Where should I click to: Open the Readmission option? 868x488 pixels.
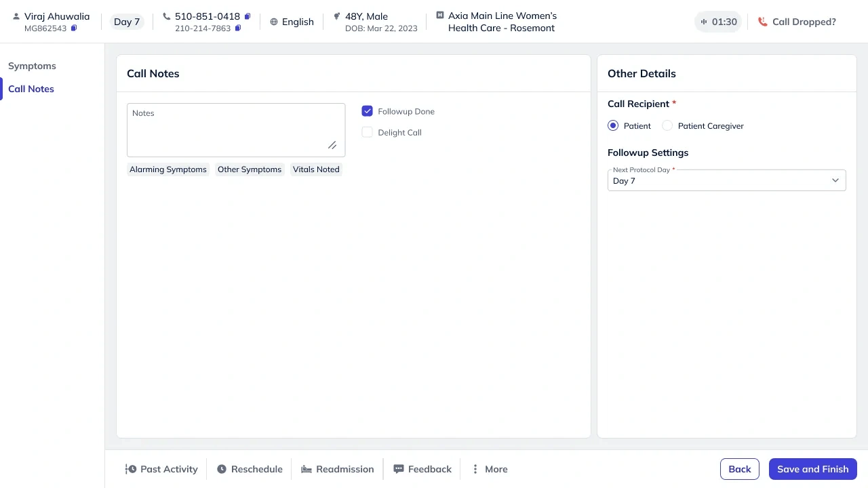338,469
